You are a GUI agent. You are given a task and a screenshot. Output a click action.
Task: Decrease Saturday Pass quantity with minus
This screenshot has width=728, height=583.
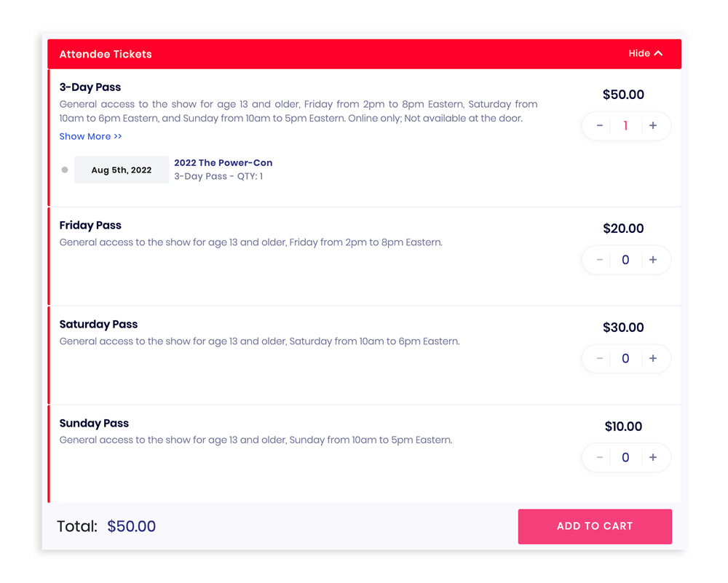(x=599, y=358)
